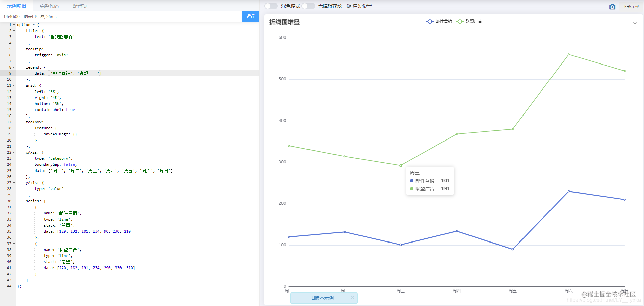Open the 配置项 tab

click(x=79, y=6)
